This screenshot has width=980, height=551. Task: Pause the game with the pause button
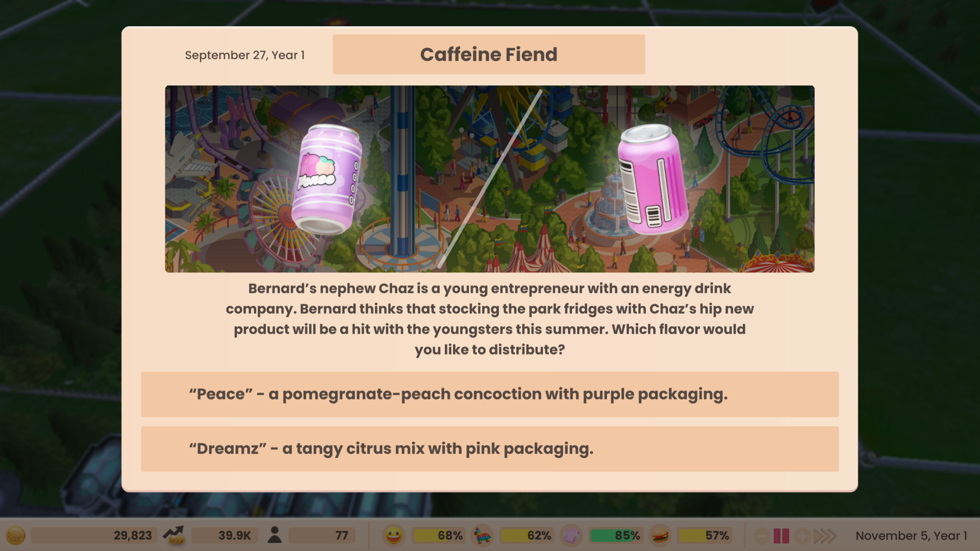[781, 536]
